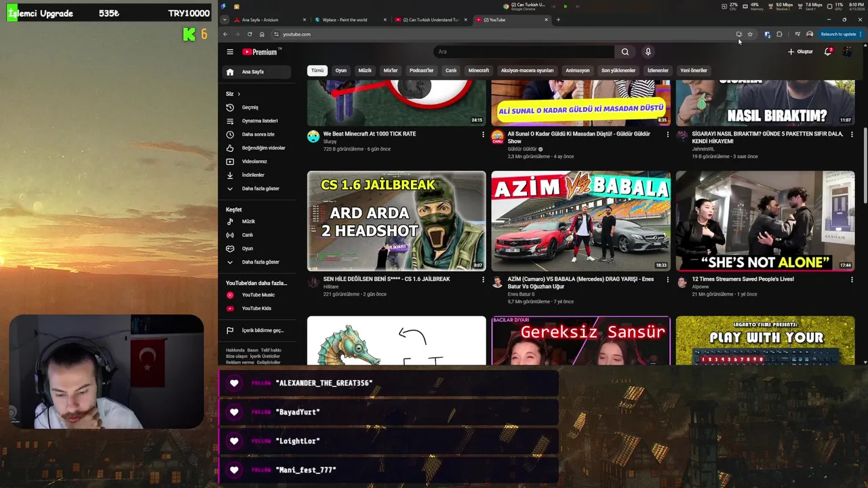Image resolution: width=868 pixels, height=488 pixels.
Task: Select the Tümü filter chip
Action: pyautogui.click(x=317, y=70)
